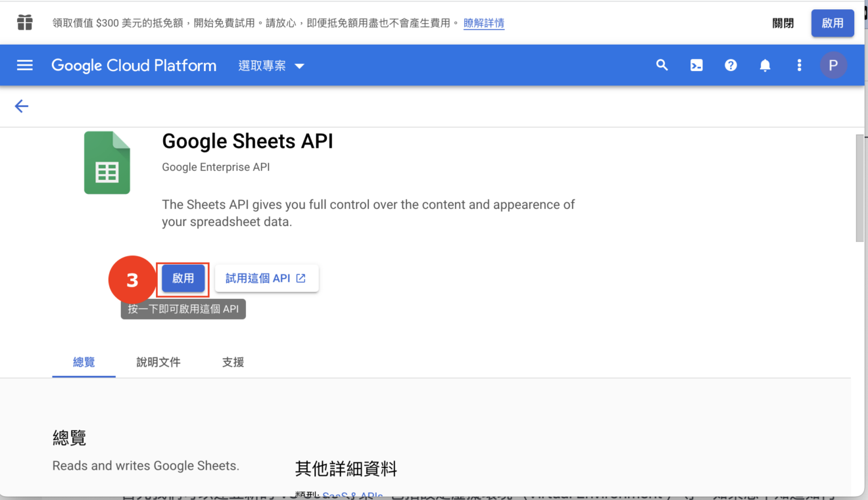The image size is (868, 500).
Task: Click the Google Sheets green logo
Action: (x=107, y=163)
